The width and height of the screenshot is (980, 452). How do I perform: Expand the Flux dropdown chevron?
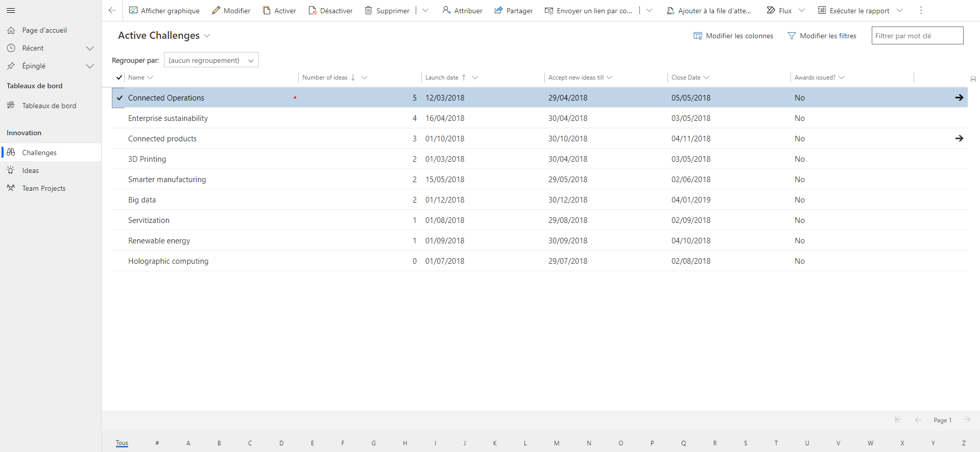tap(801, 10)
